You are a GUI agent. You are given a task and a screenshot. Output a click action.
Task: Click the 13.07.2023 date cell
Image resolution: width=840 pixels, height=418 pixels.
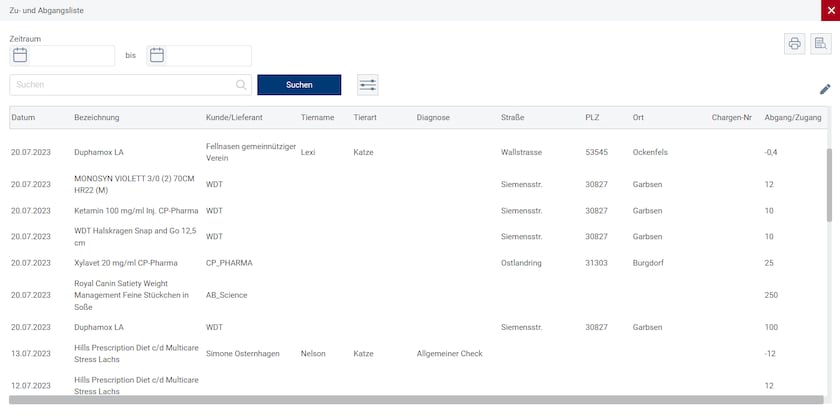point(31,354)
